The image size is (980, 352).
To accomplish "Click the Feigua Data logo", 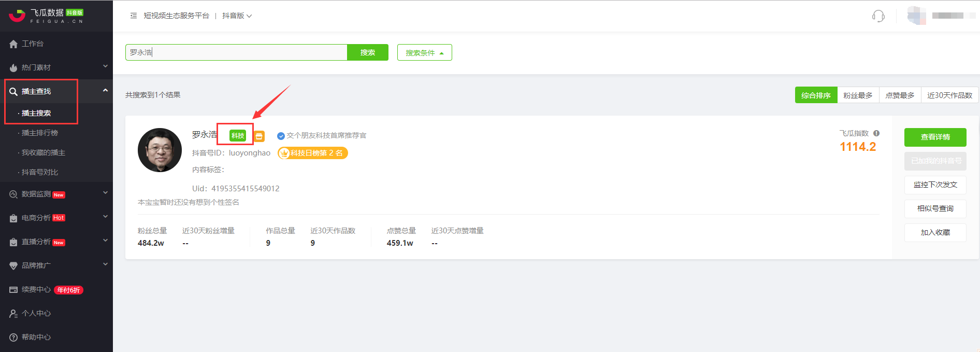I will pyautogui.click(x=46, y=16).
